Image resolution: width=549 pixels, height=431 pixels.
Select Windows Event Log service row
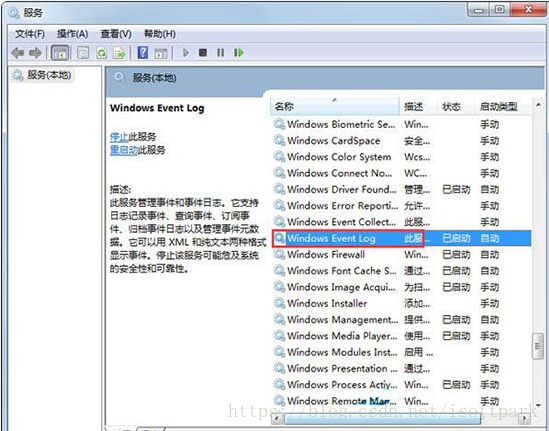click(x=402, y=238)
